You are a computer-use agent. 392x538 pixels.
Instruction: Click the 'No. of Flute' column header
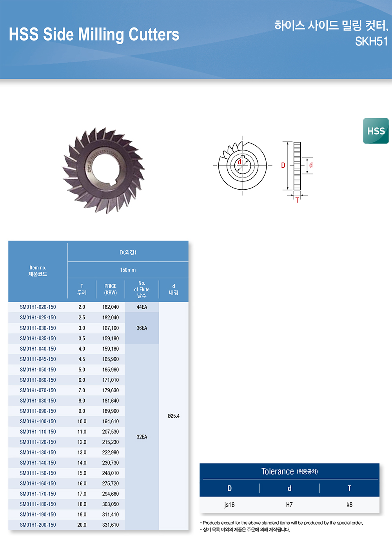pos(142,290)
